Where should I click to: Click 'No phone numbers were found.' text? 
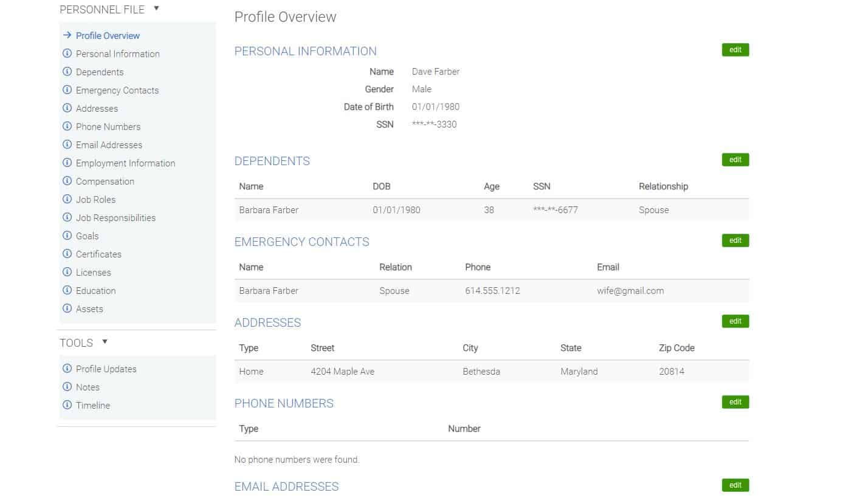297,460
